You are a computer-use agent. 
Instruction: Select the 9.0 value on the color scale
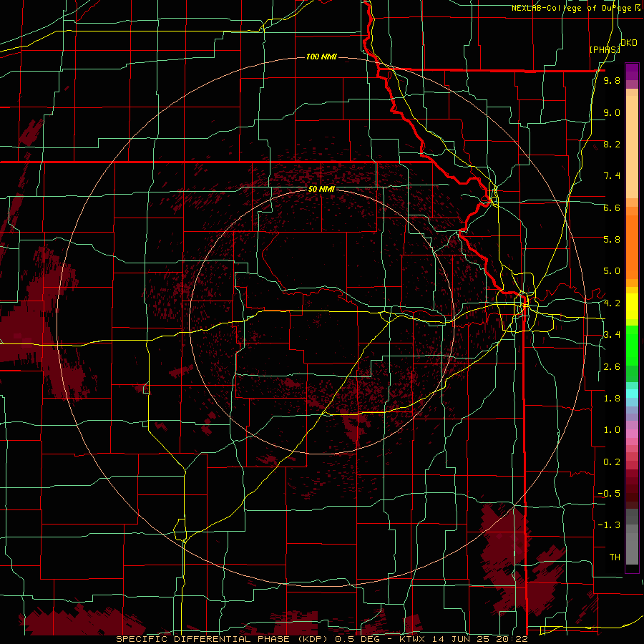point(612,112)
